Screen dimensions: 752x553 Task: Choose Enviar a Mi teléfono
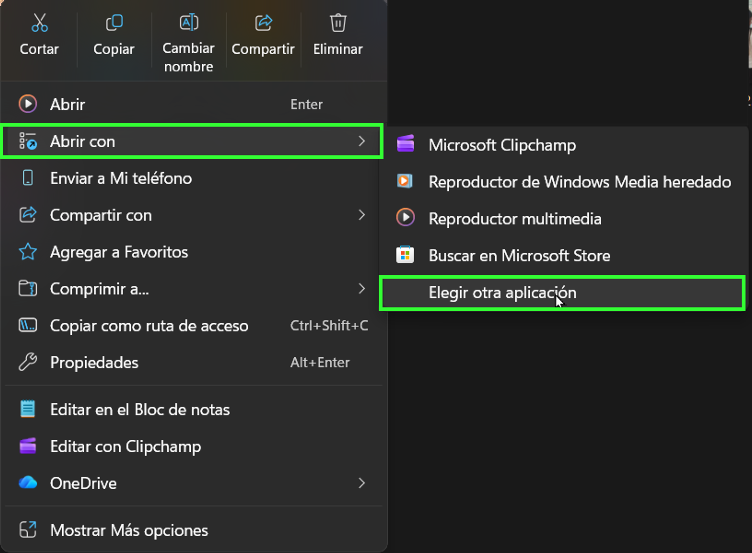193,178
